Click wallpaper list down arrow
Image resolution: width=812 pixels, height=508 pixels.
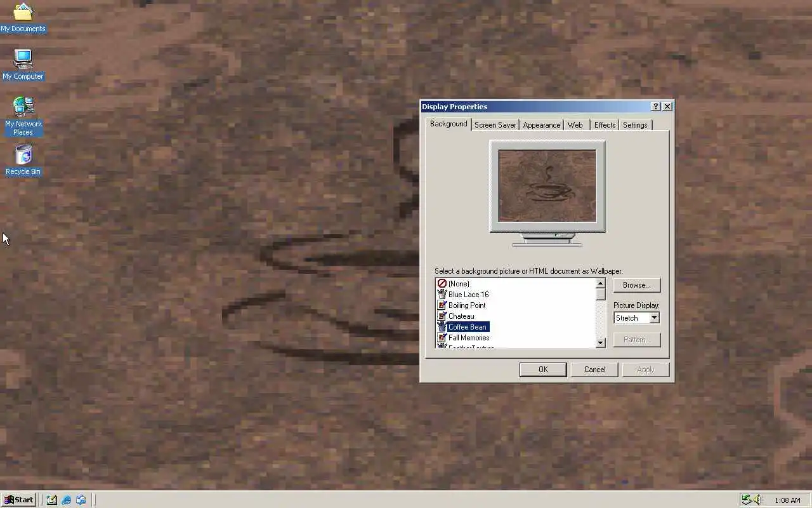pos(601,343)
